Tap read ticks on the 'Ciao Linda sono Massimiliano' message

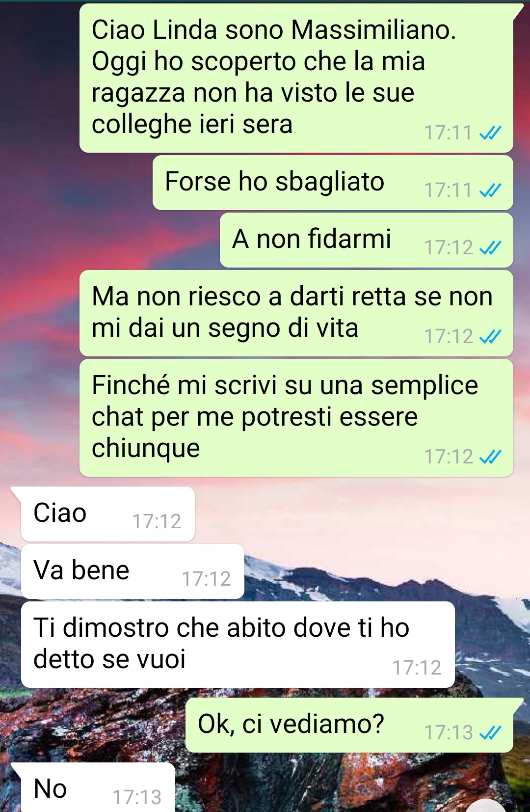[490, 133]
